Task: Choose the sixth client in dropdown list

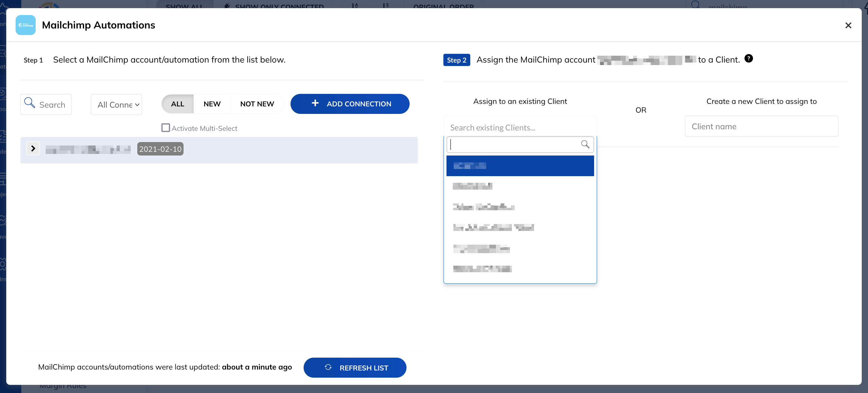Action: click(x=520, y=269)
